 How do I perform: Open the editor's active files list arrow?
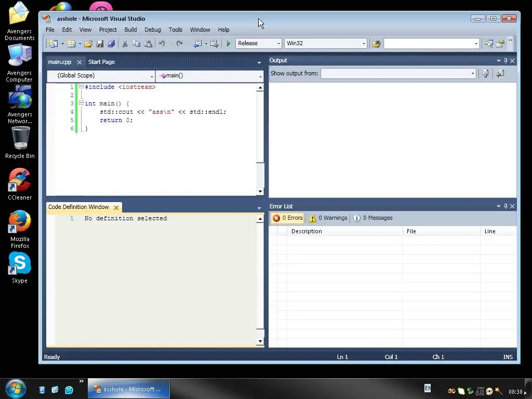pyautogui.click(x=259, y=62)
